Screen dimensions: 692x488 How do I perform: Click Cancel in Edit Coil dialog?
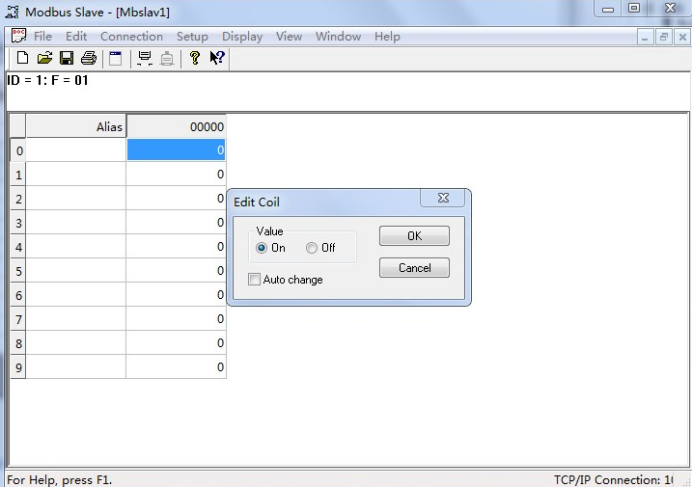tap(414, 268)
